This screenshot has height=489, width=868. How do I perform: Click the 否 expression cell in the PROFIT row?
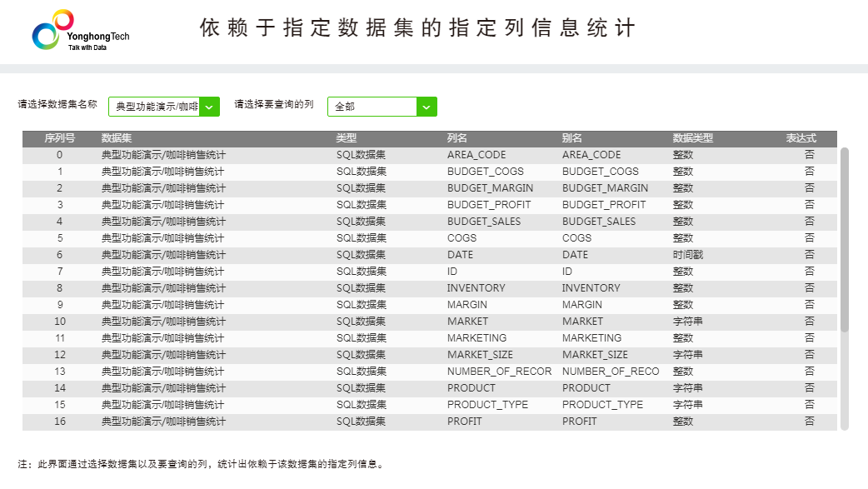(809, 422)
